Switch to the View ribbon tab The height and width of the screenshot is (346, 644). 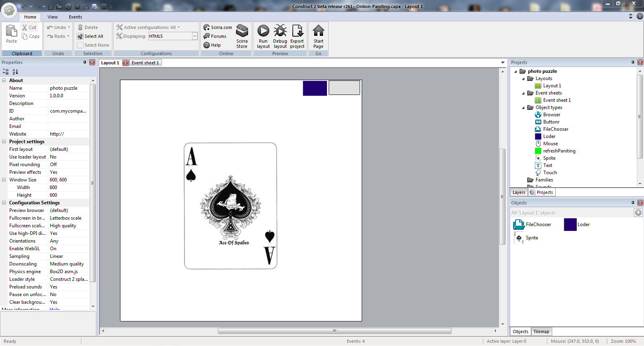(x=52, y=17)
